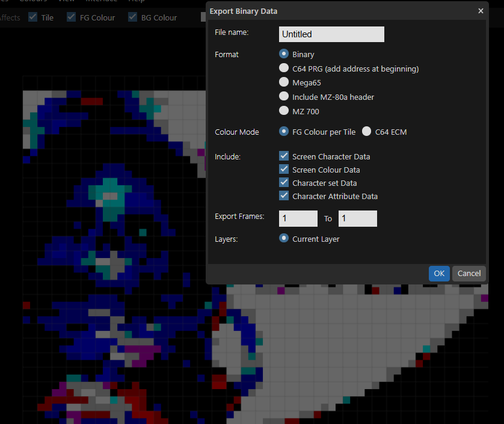The width and height of the screenshot is (504, 424).
Task: Close the Export Binary Data dialog
Action: pyautogui.click(x=481, y=11)
